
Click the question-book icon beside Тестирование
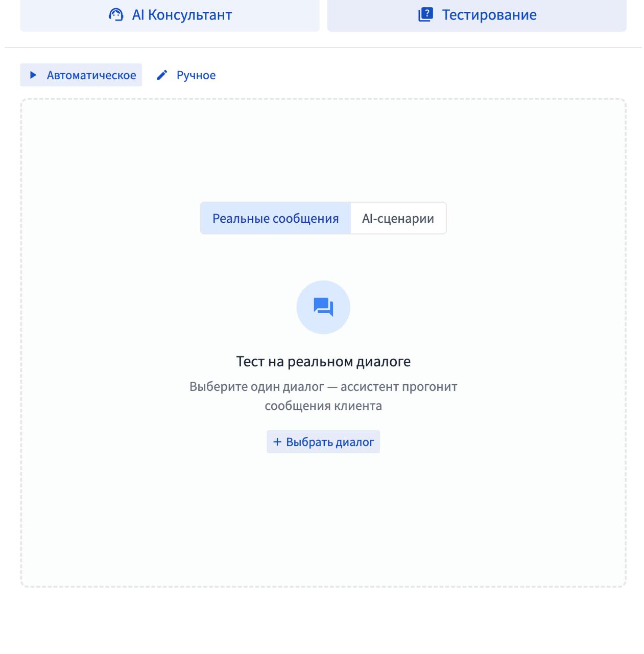point(424,15)
